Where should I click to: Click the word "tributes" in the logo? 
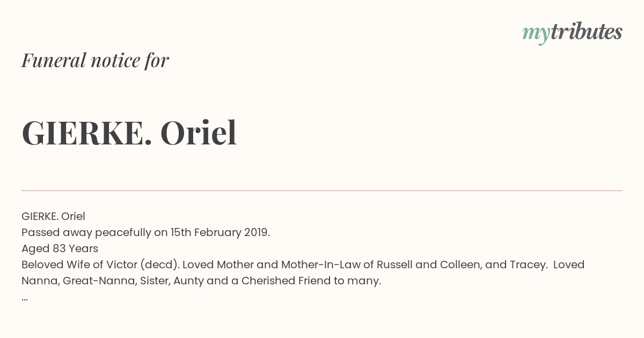tap(587, 32)
